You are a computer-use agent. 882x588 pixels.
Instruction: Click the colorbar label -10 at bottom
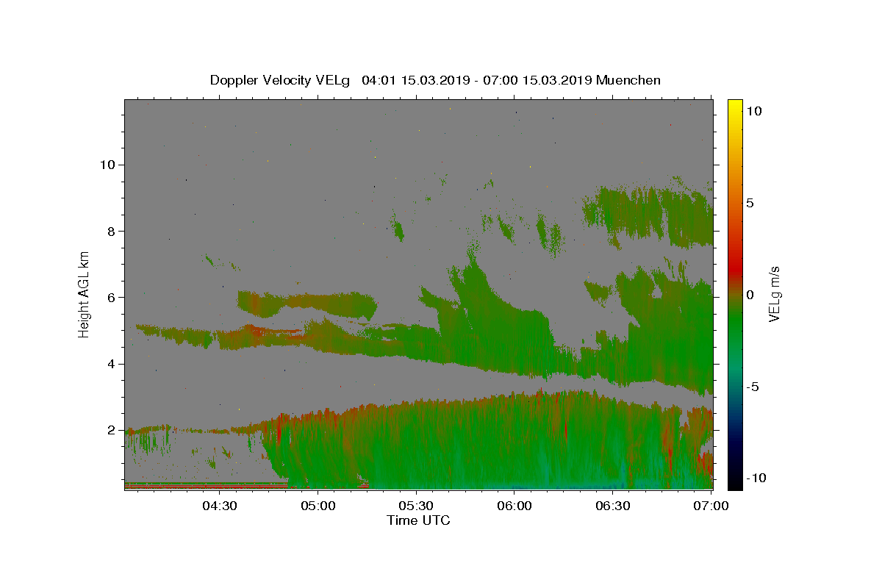[756, 478]
